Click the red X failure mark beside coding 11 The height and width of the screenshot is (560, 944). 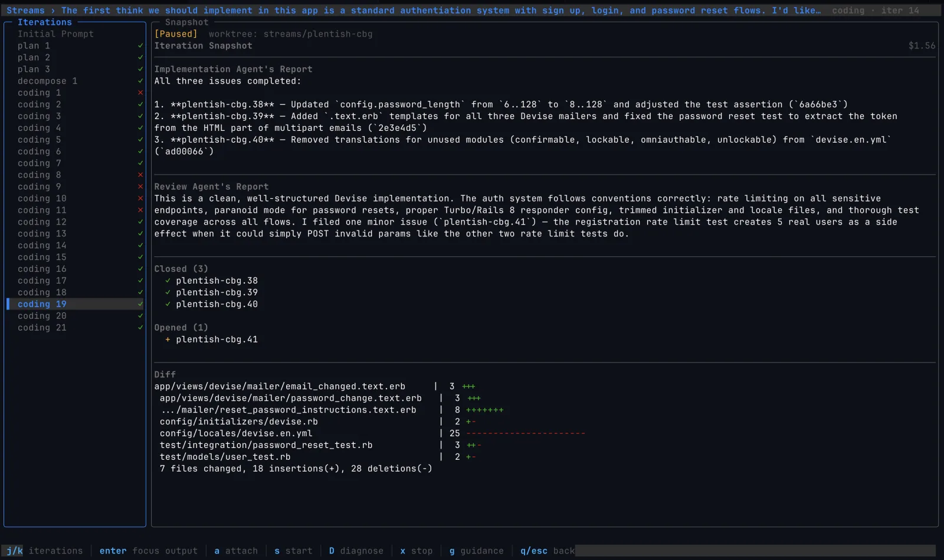[140, 210]
